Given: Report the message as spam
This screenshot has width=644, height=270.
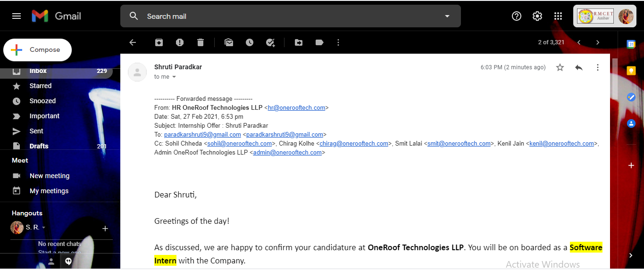Looking at the screenshot, I should pyautogui.click(x=180, y=42).
